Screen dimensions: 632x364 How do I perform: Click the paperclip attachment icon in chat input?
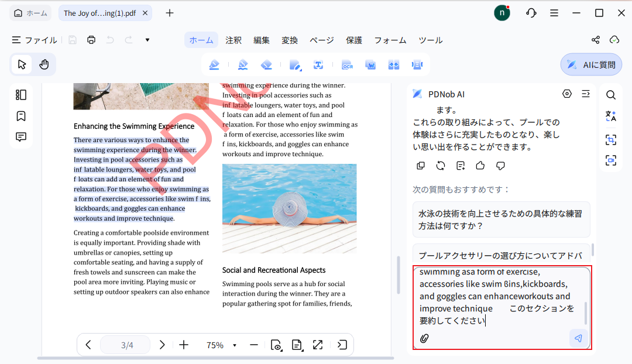pyautogui.click(x=424, y=338)
